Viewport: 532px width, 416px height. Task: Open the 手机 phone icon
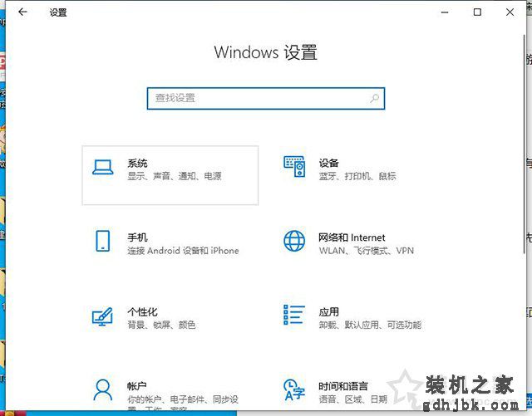coord(103,241)
